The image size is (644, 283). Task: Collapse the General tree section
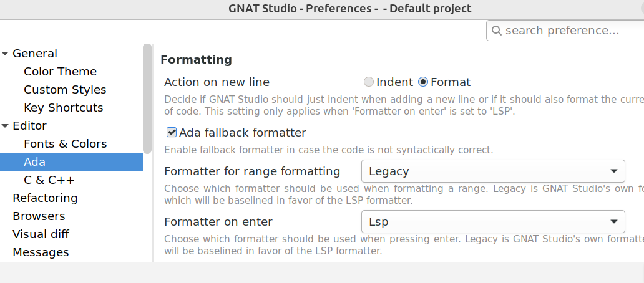pyautogui.click(x=6, y=54)
